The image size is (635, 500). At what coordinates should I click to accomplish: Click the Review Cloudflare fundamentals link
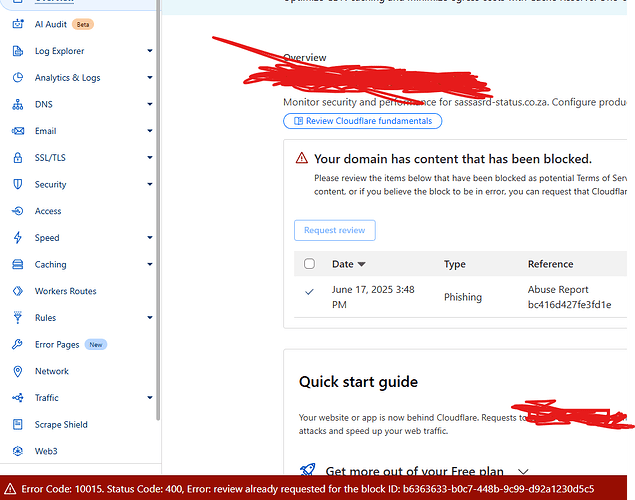[362, 121]
